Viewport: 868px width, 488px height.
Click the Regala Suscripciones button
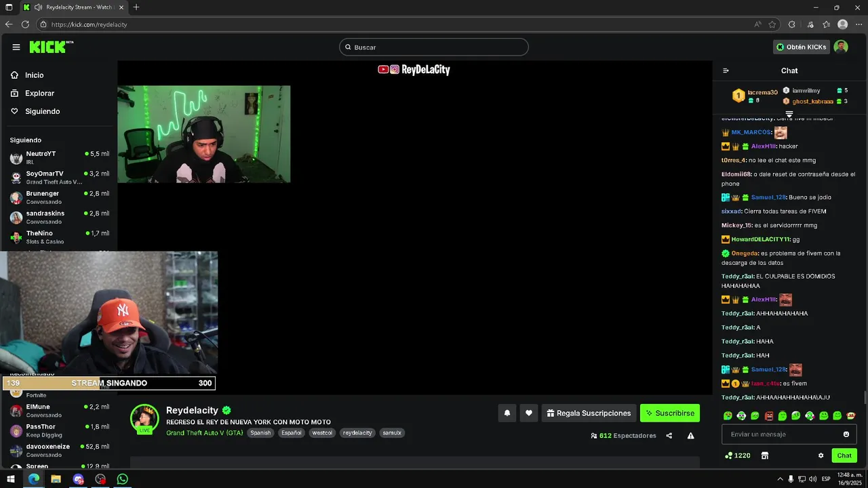point(589,413)
